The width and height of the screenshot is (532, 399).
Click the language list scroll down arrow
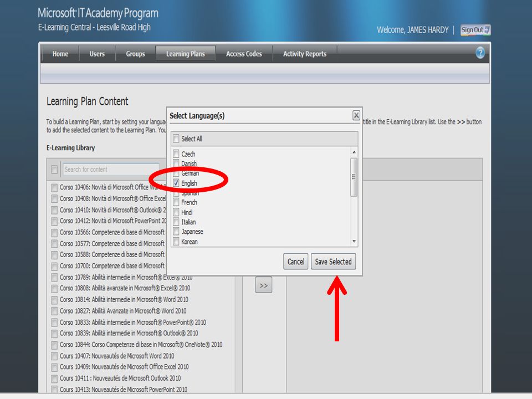click(x=354, y=242)
